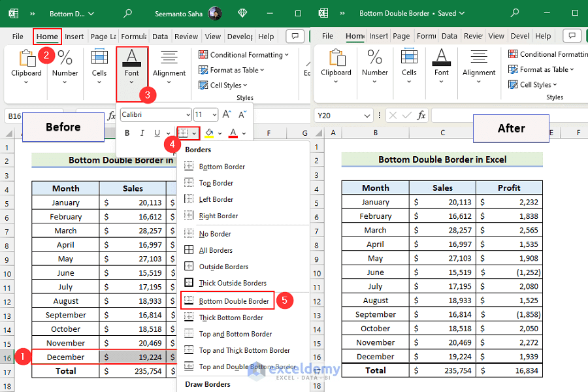
Task: Switch to the Home ribbon tab
Action: pos(46,37)
